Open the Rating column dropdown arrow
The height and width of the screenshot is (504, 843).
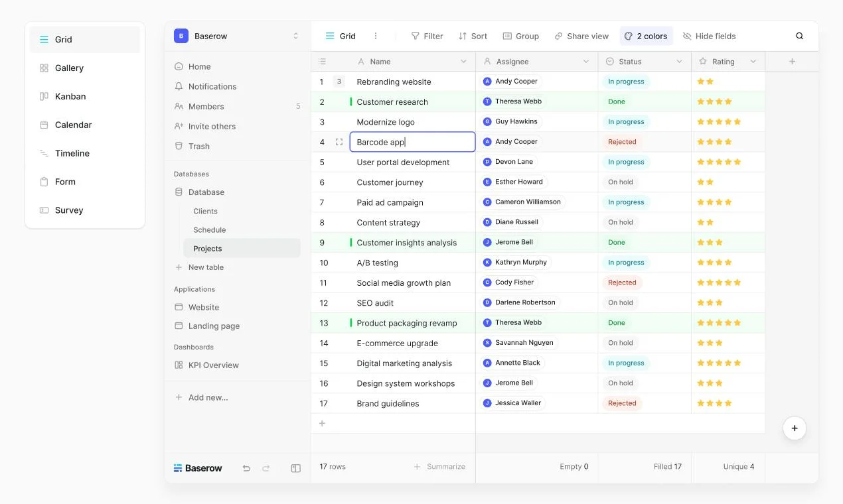coord(753,62)
